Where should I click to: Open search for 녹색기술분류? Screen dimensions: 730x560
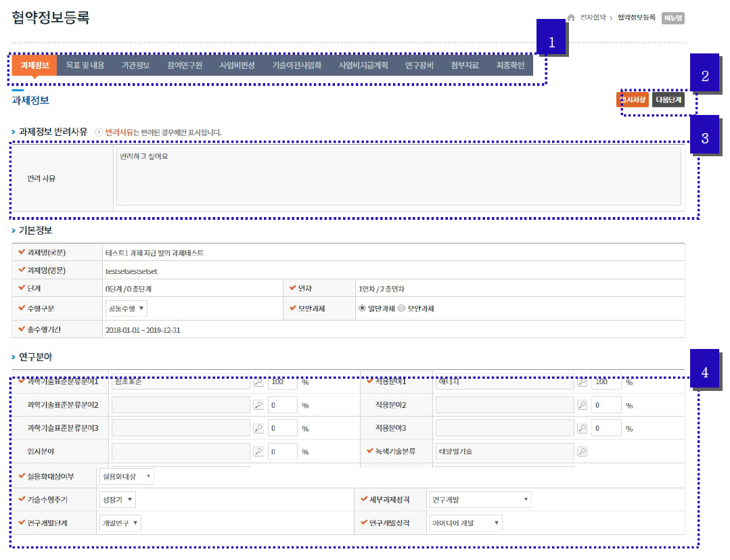click(x=582, y=452)
